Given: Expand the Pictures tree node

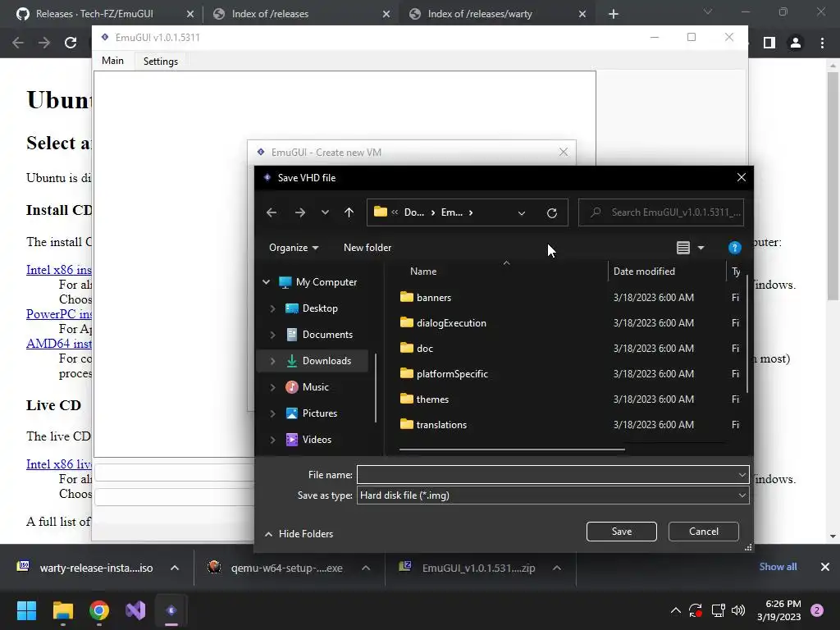Looking at the screenshot, I should (x=272, y=413).
